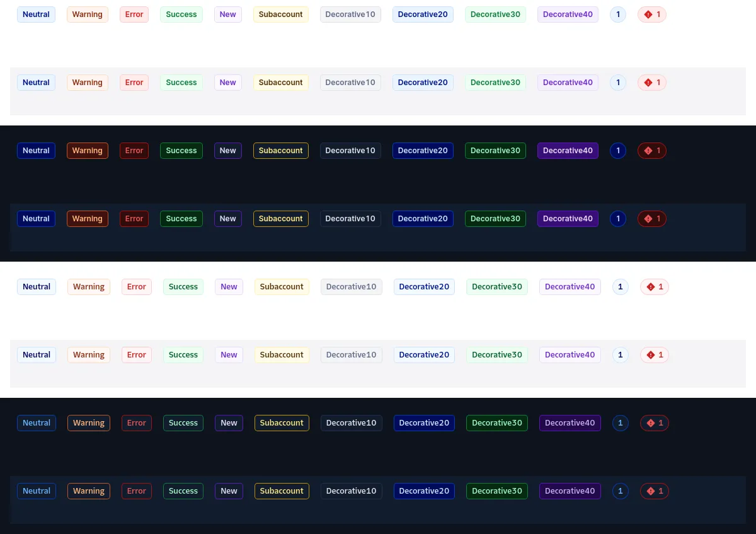Image resolution: width=756 pixels, height=534 pixels.
Task: Select Decorative20 badge in the second row
Action: (x=423, y=83)
